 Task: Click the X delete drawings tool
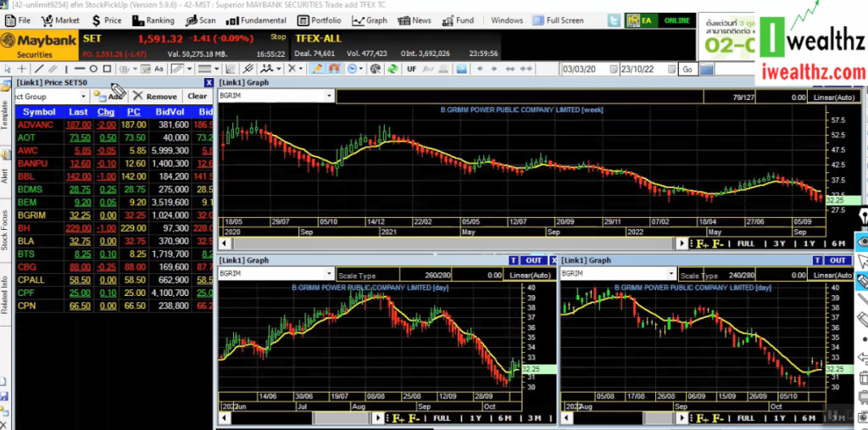(292, 69)
